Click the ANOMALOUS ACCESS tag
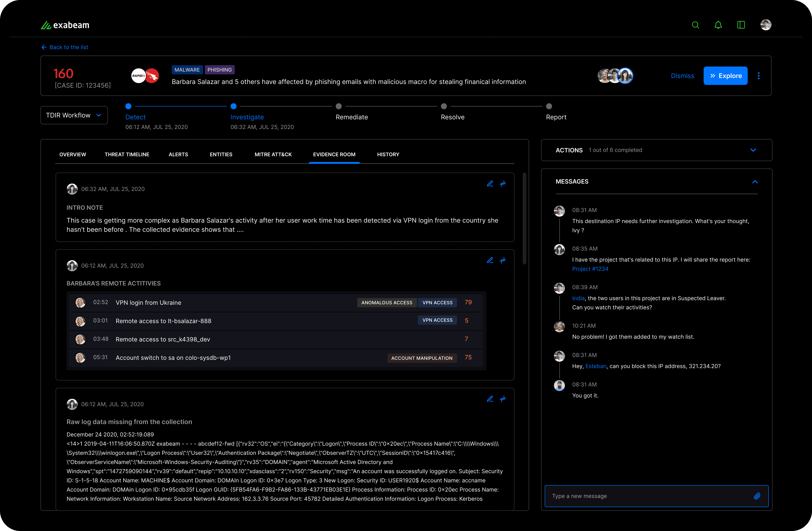Image resolution: width=812 pixels, height=531 pixels. 387,303
